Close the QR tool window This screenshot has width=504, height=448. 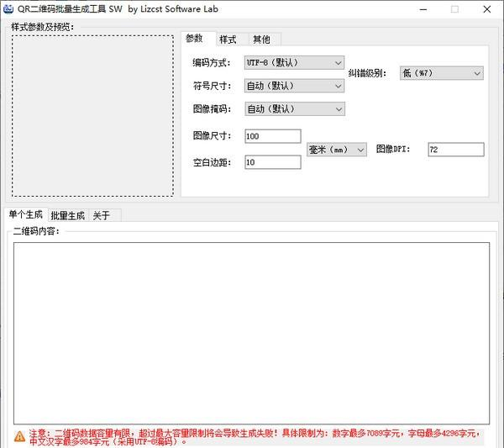pyautogui.click(x=487, y=9)
